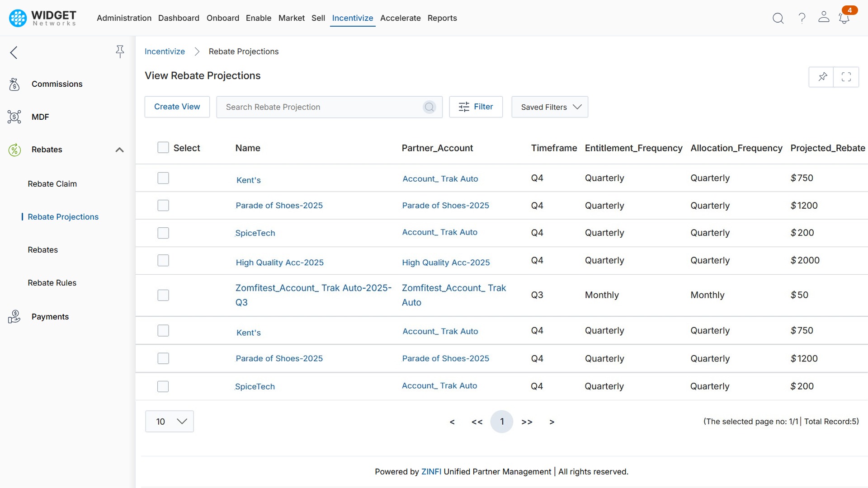Open the Saved Filters dropdown
The image size is (868, 488).
click(549, 107)
